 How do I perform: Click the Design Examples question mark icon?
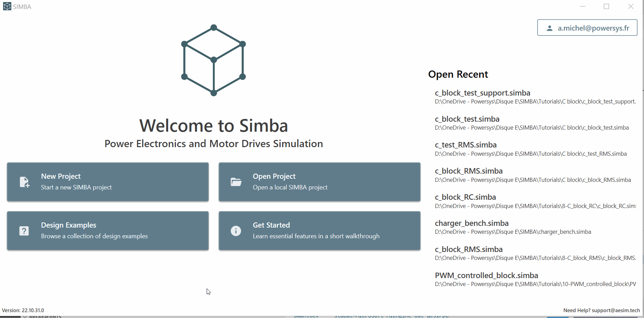click(x=24, y=231)
